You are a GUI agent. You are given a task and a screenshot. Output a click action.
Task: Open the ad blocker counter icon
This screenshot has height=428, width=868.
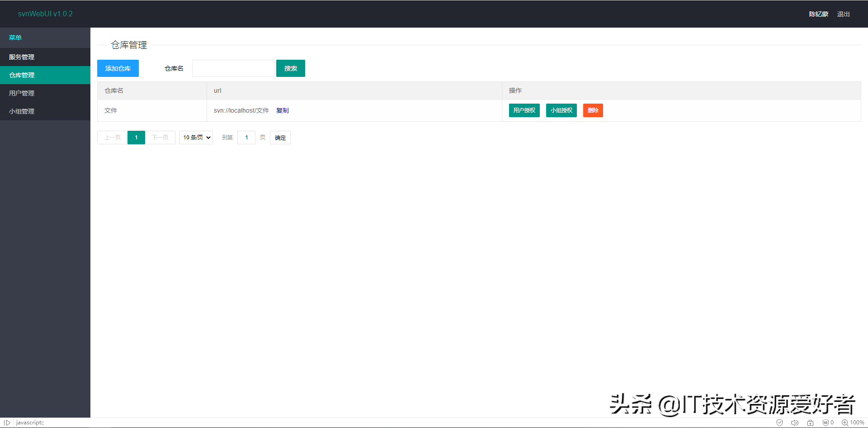coord(826,423)
